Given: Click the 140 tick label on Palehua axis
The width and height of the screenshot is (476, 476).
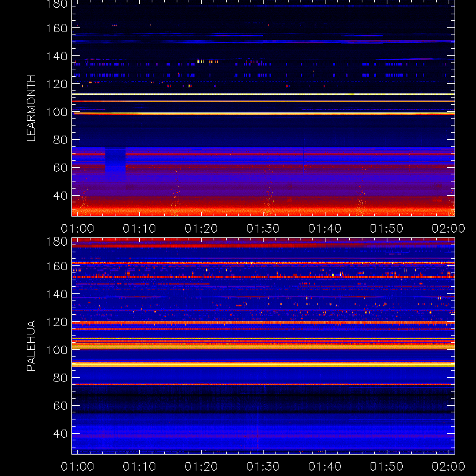Looking at the screenshot, I should coord(57,294).
